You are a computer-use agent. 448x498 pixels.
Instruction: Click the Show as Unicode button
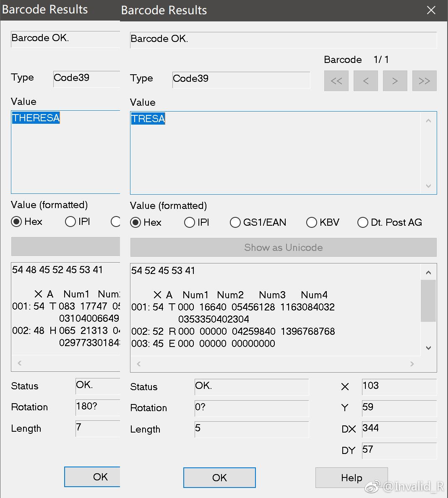[283, 248]
